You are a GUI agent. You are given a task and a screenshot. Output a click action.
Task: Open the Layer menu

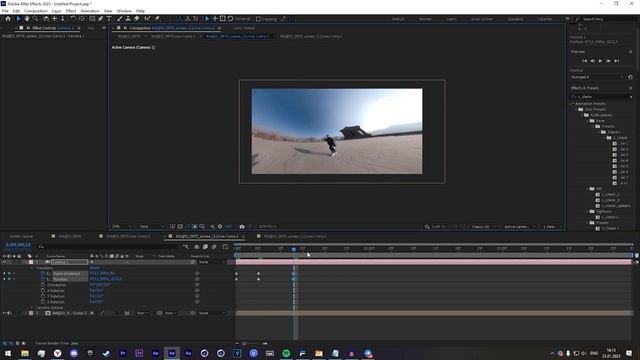[57, 11]
